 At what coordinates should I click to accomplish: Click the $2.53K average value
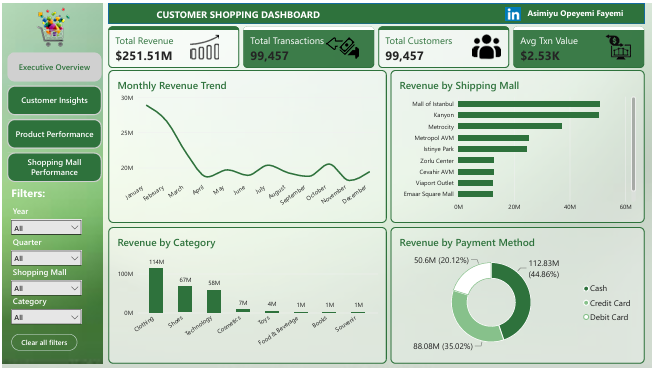540,56
